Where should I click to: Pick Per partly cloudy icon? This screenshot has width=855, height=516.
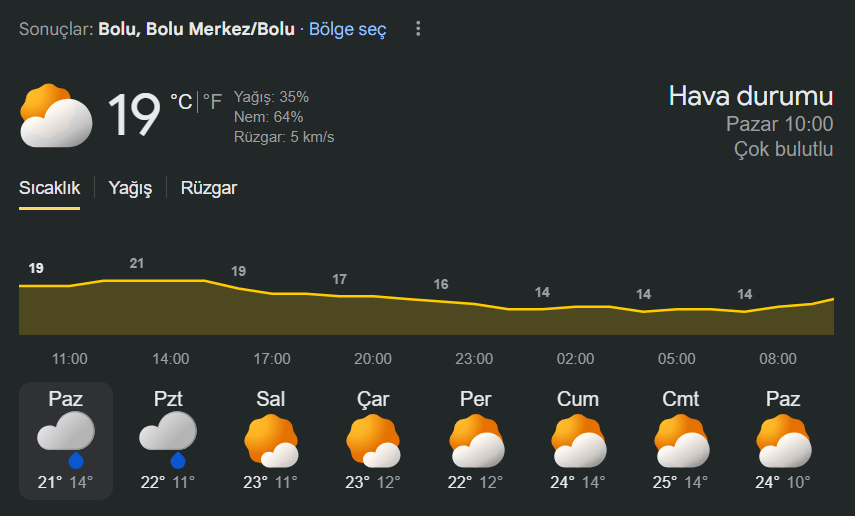476,441
